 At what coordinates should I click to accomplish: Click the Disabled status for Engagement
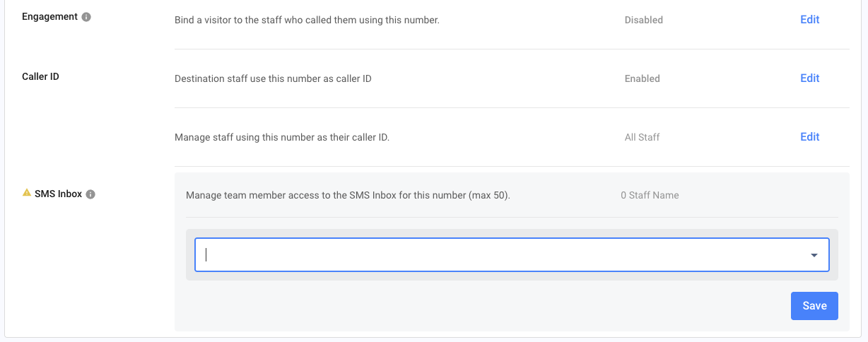[x=644, y=20]
